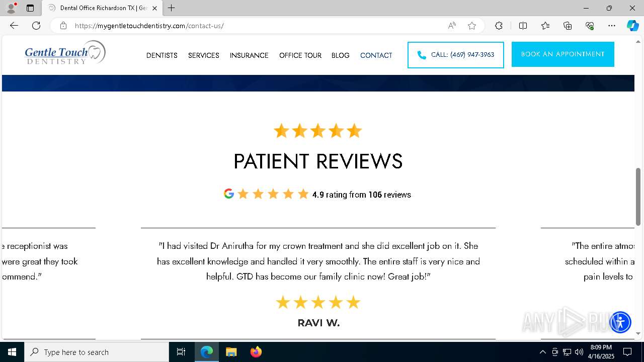
Task: Go to the INSURANCE nav page
Action: point(249,55)
